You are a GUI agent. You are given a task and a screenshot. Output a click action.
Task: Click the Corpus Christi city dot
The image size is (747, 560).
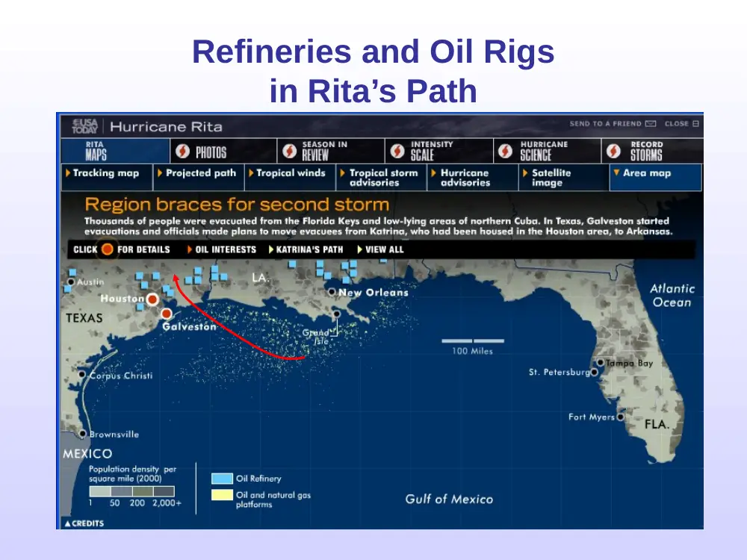click(82, 374)
